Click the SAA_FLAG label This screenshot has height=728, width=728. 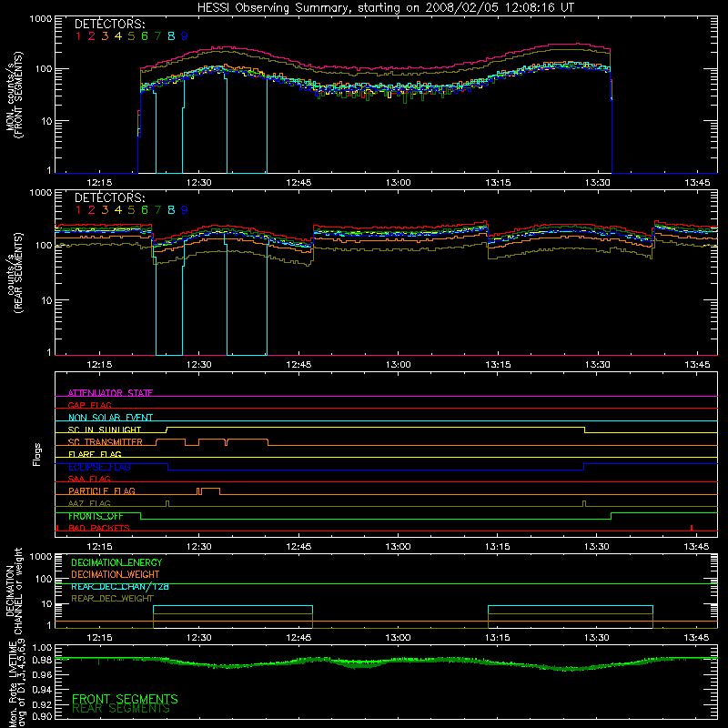coord(89,479)
